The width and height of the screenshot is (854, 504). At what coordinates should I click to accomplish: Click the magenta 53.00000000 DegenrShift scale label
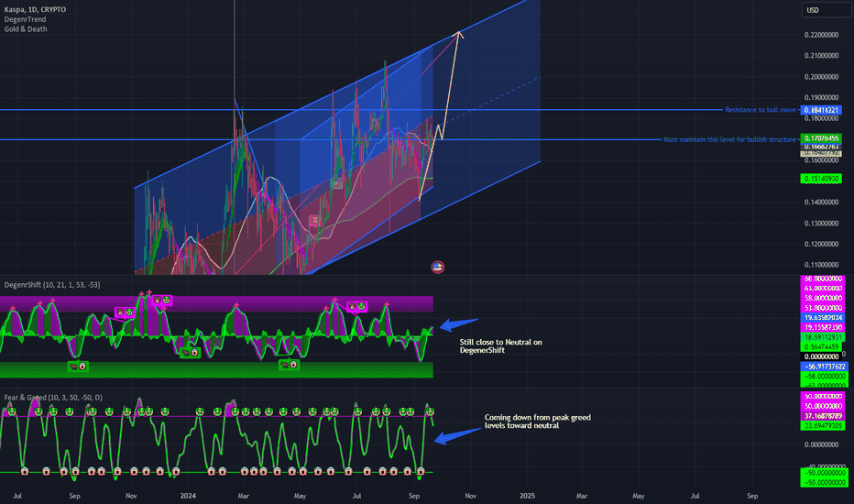(x=824, y=308)
